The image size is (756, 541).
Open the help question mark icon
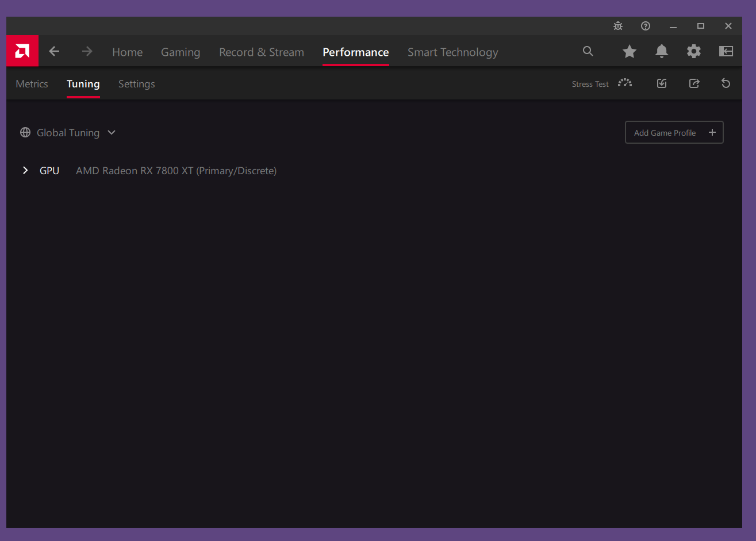click(x=646, y=26)
